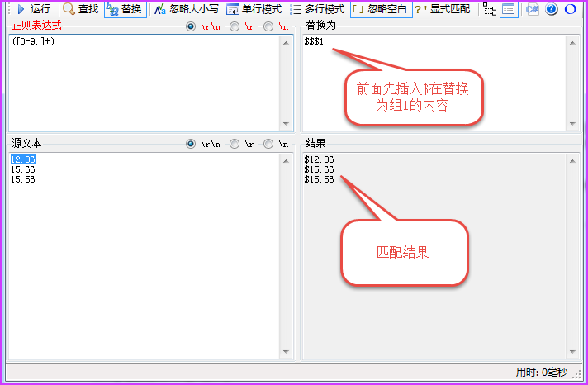The width and height of the screenshot is (588, 385).
Task: Click the 替换为 replacement text field
Action: (x=434, y=83)
